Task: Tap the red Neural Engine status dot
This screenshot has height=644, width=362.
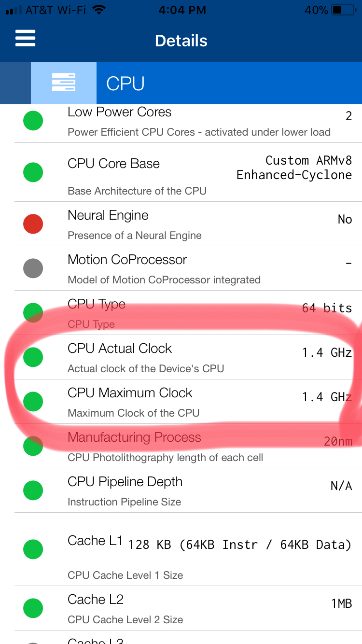Action: [x=33, y=224]
